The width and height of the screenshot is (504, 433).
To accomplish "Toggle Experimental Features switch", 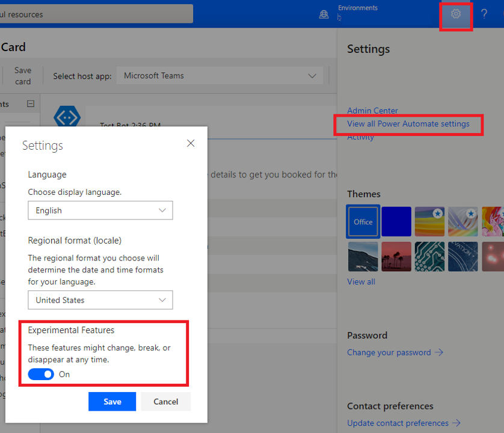I will coord(41,374).
